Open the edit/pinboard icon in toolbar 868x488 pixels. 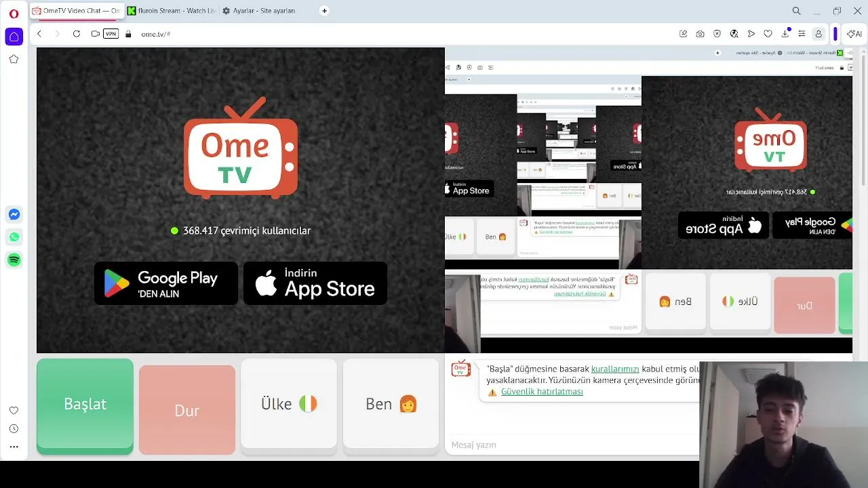click(x=683, y=34)
